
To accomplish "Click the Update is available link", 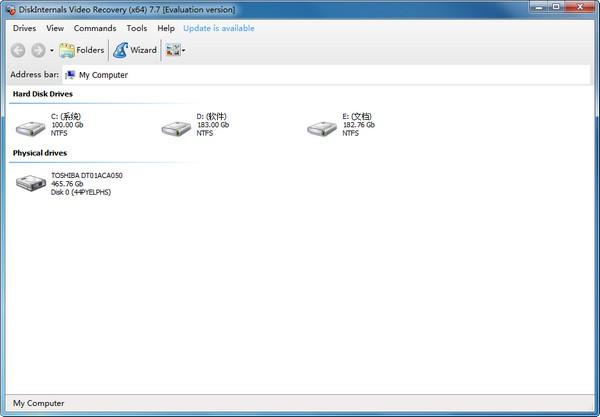I will coord(219,28).
